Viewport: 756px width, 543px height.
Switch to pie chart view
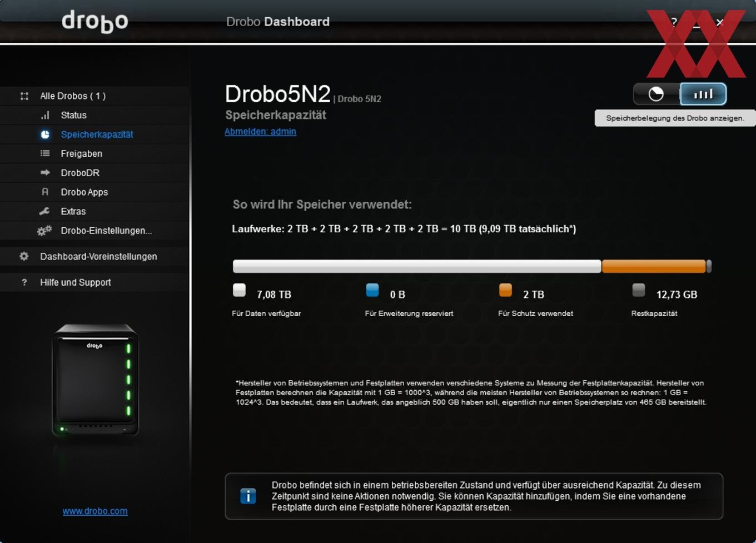pos(656,94)
